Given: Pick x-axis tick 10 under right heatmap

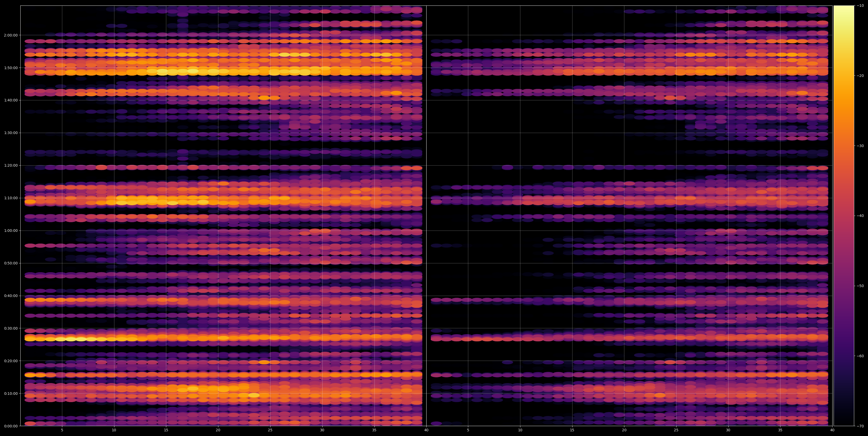Looking at the screenshot, I should tap(520, 430).
